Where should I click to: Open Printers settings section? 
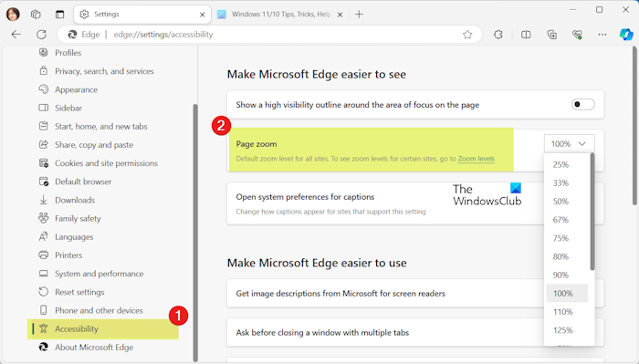tap(68, 255)
